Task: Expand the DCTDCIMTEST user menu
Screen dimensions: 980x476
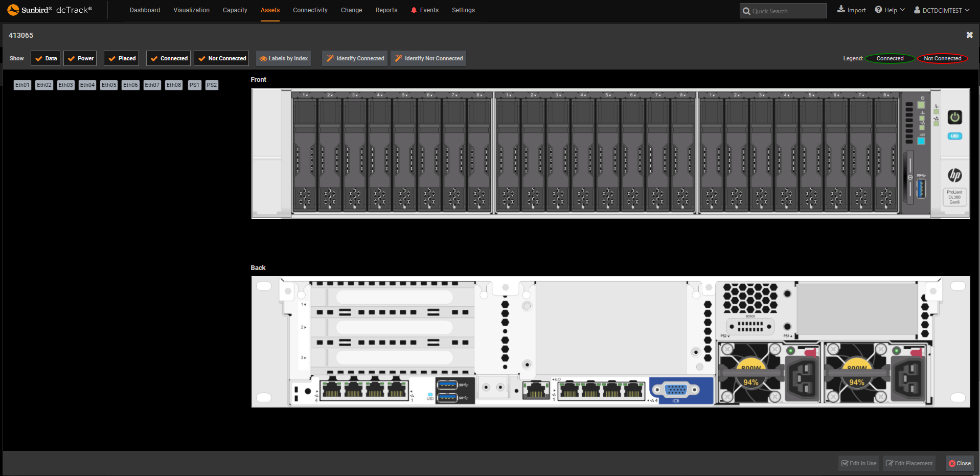Action: 942,10
